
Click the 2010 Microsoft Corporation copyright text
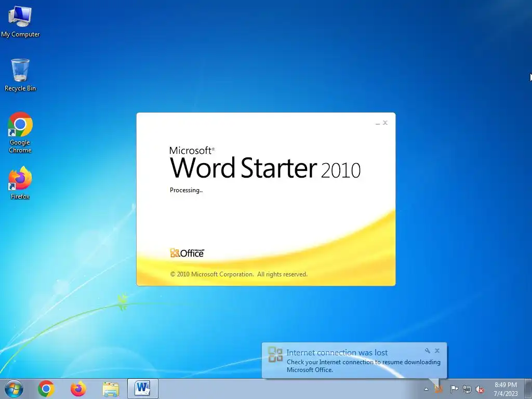(238, 274)
